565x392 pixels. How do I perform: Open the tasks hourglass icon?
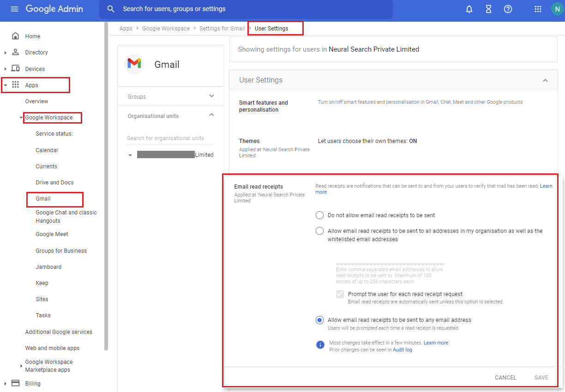click(x=489, y=9)
